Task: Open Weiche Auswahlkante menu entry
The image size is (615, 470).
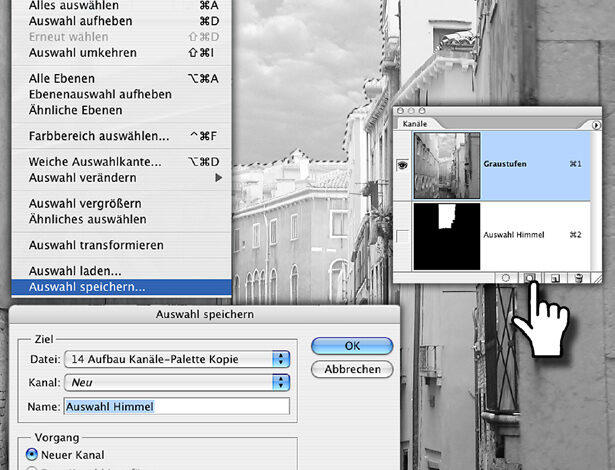Action: tap(122, 162)
